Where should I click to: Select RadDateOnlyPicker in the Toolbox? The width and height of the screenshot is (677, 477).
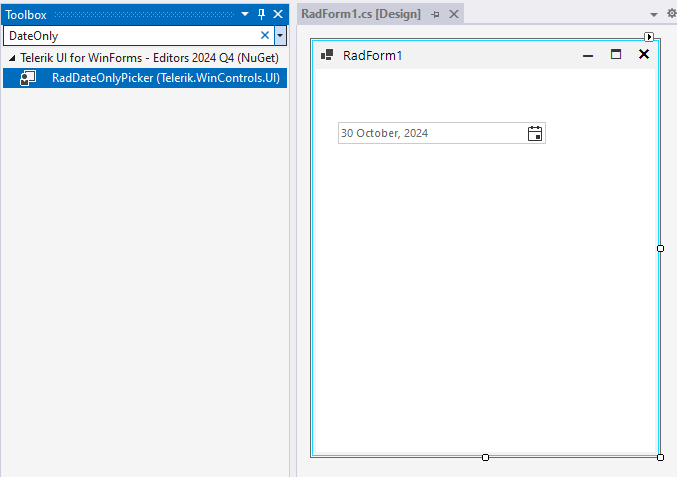[145, 78]
